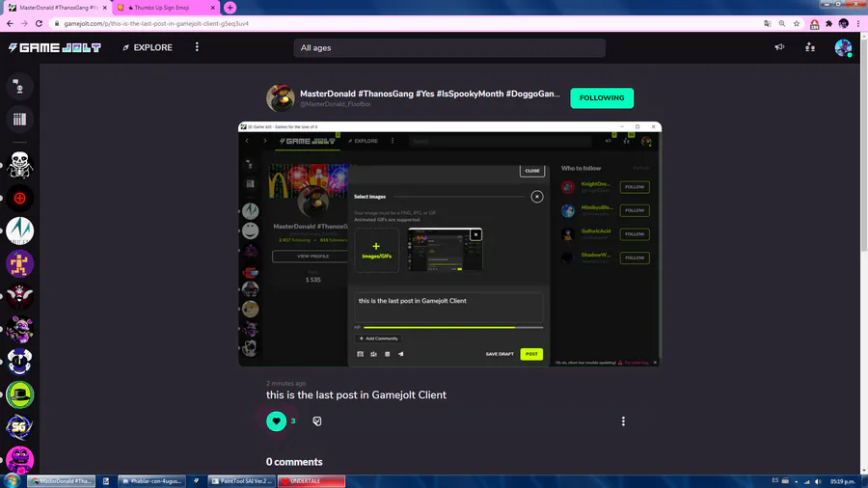Toggle the Following button

click(x=602, y=98)
